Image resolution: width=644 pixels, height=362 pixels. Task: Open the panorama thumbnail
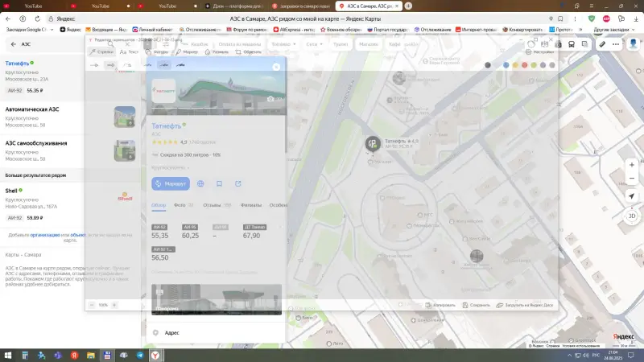point(217,299)
